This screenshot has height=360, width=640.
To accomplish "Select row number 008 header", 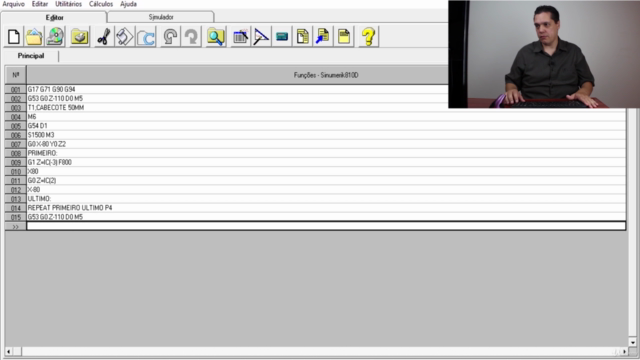I will (16, 153).
